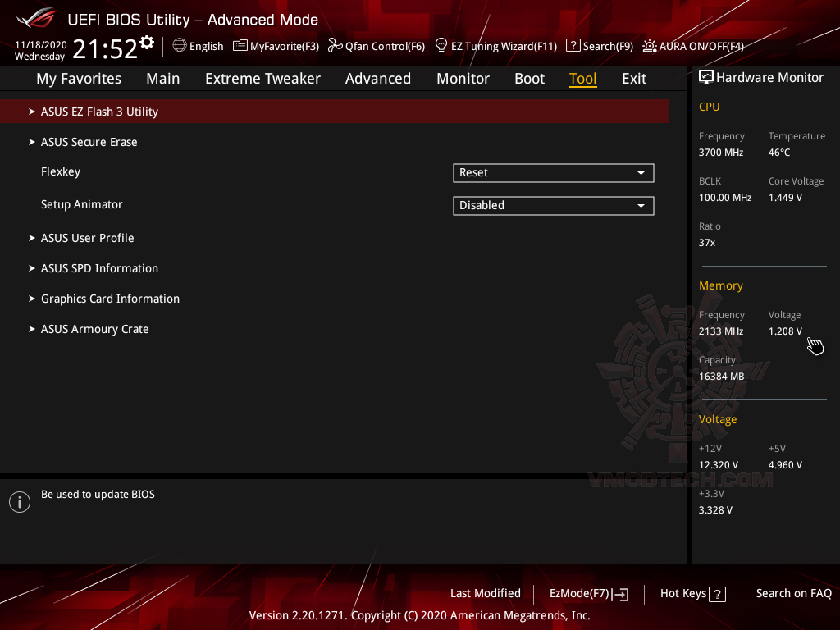Expand ASUS EZ Flash 3 Utility arrow
The width and height of the screenshot is (840, 630).
tap(32, 112)
